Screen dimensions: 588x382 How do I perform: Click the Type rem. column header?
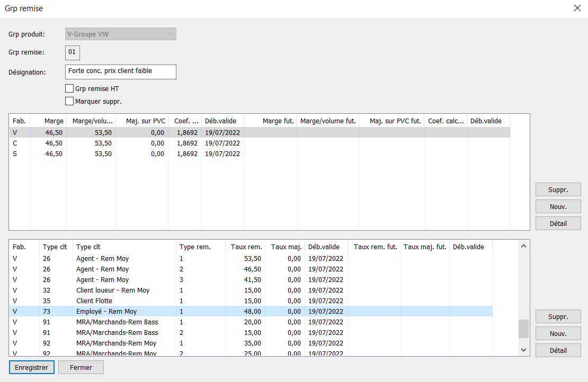coord(201,247)
